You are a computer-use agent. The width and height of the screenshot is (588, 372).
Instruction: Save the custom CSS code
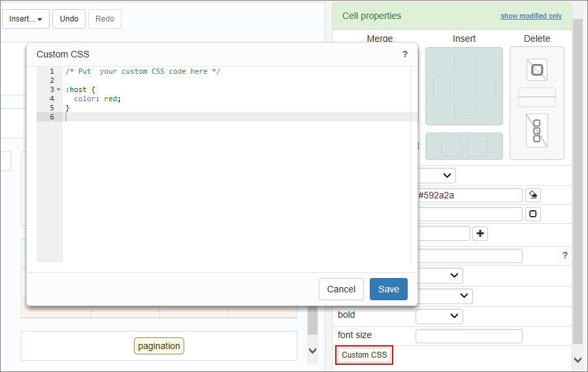[389, 289]
